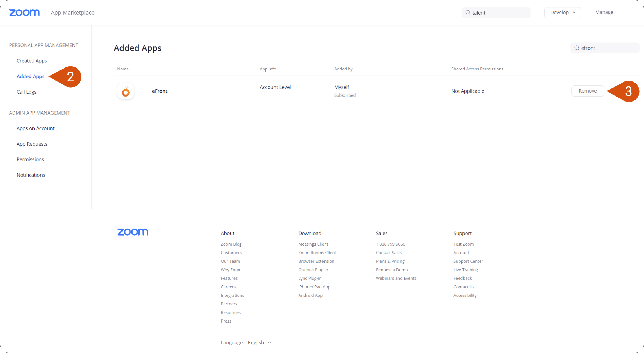The height and width of the screenshot is (353, 644).
Task: Open Call Logs in sidebar
Action: [26, 92]
